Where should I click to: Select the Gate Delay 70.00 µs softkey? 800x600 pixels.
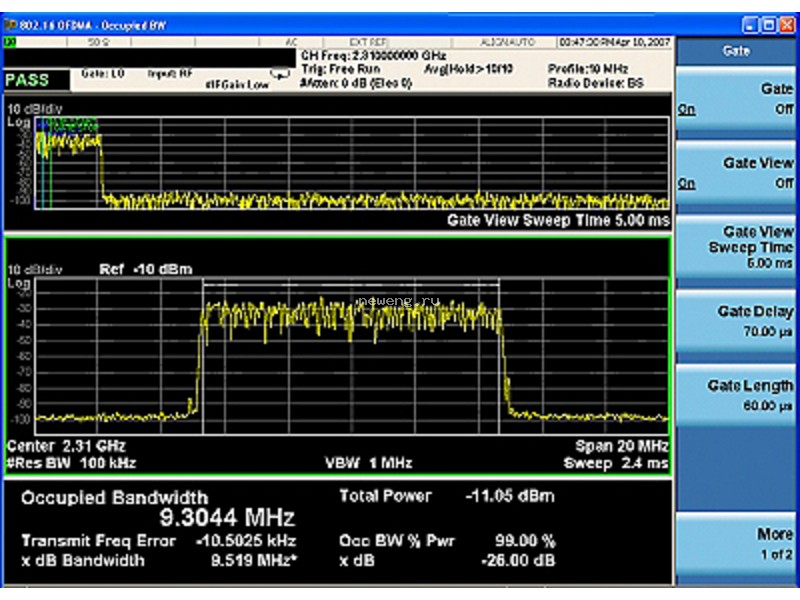pyautogui.click(x=735, y=321)
